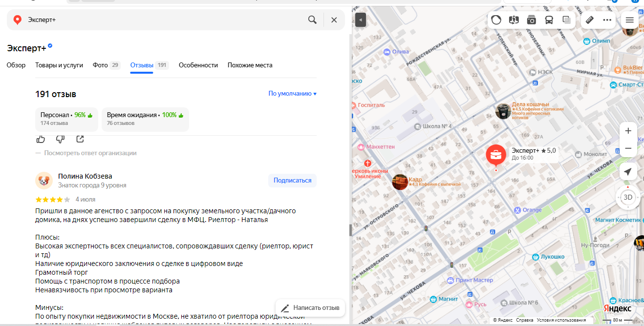Viewport: 644px width, 326px height.
Task: Open the 'Товары и услуги' tab
Action: 59,65
